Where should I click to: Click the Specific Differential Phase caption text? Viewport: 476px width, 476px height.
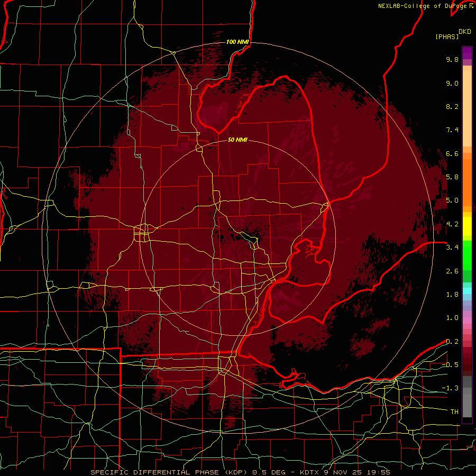pyautogui.click(x=241, y=472)
